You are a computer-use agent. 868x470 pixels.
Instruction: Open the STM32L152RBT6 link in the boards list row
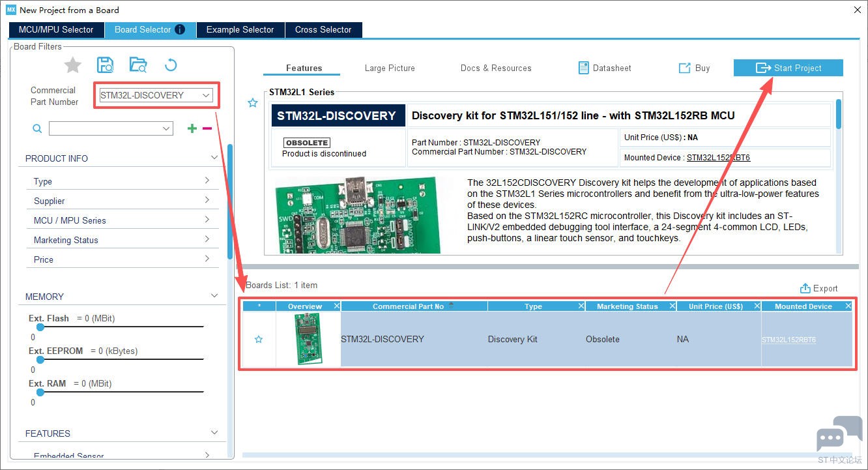pos(788,340)
